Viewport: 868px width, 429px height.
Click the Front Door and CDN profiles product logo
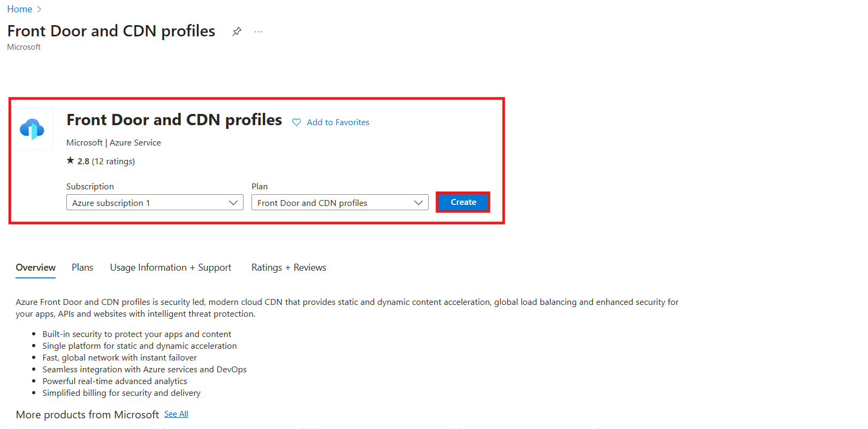[x=33, y=128]
